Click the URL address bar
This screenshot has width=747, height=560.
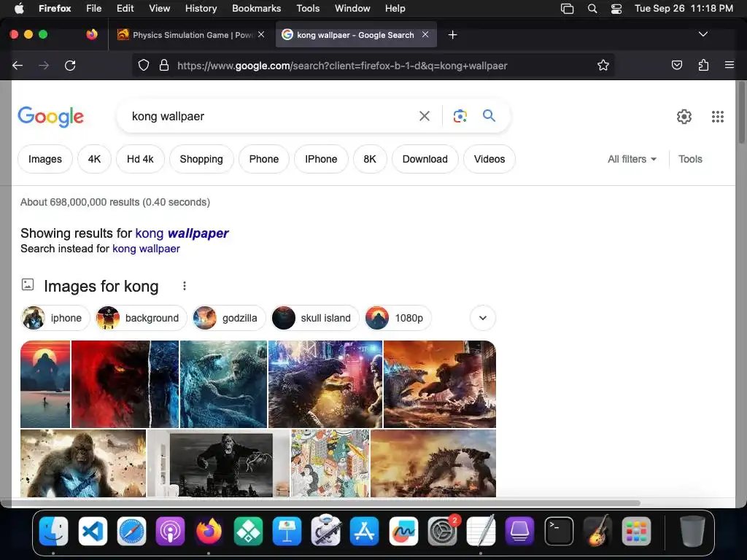click(371, 65)
